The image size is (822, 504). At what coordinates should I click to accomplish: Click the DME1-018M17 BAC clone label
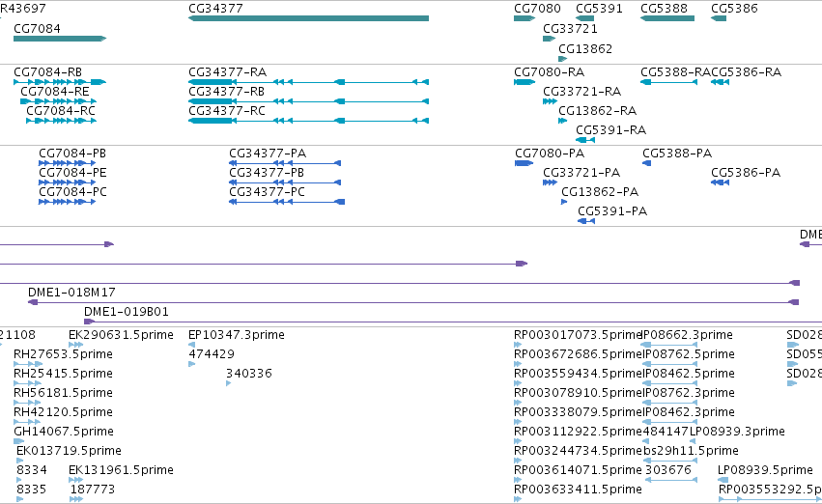pos(71,293)
